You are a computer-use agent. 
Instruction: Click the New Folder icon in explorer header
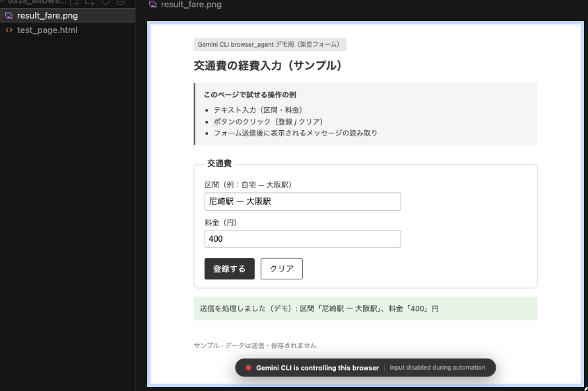pyautogui.click(x=90, y=3)
